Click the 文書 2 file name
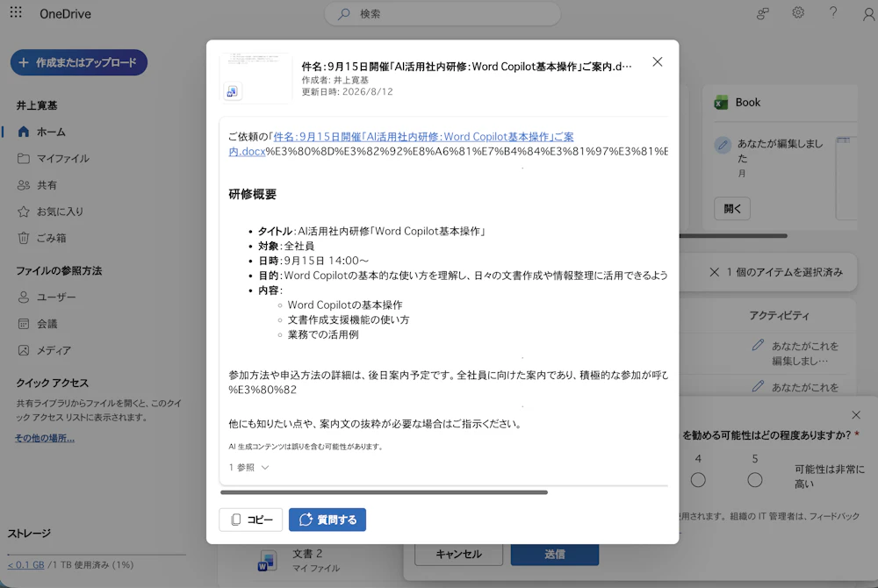 pos(306,554)
